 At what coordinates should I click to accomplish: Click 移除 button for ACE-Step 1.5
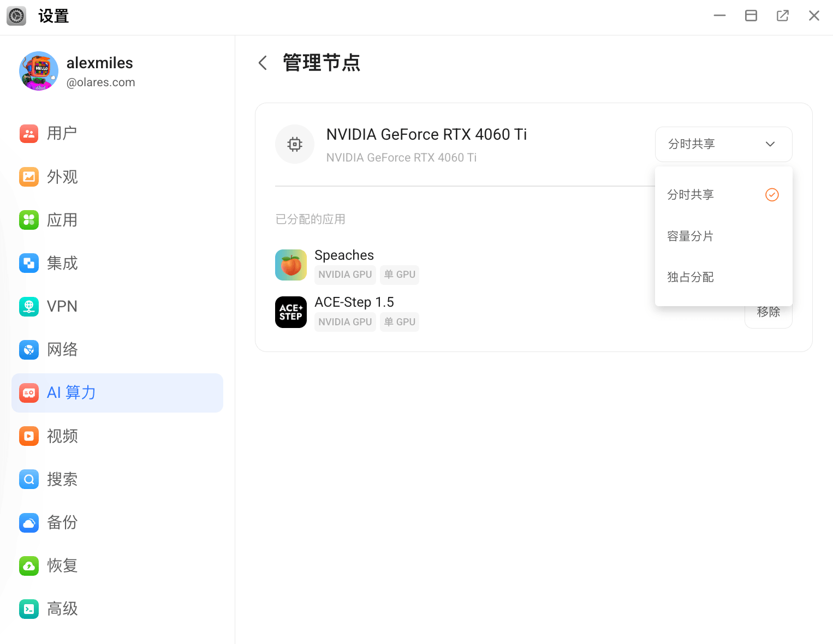[769, 312]
